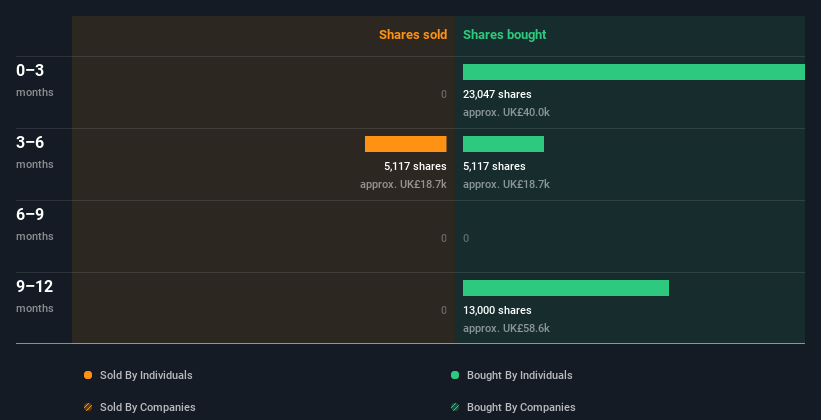Click the 6–9 months row label

tap(35, 224)
